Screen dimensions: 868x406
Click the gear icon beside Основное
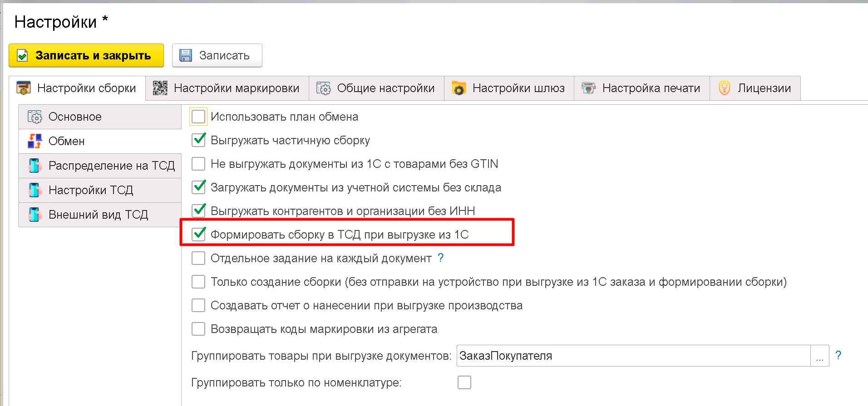[35, 117]
